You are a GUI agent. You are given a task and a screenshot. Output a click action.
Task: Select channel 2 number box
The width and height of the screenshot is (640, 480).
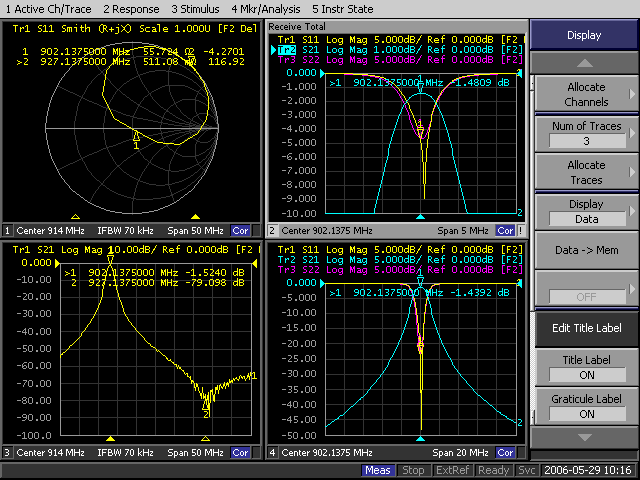272,231
